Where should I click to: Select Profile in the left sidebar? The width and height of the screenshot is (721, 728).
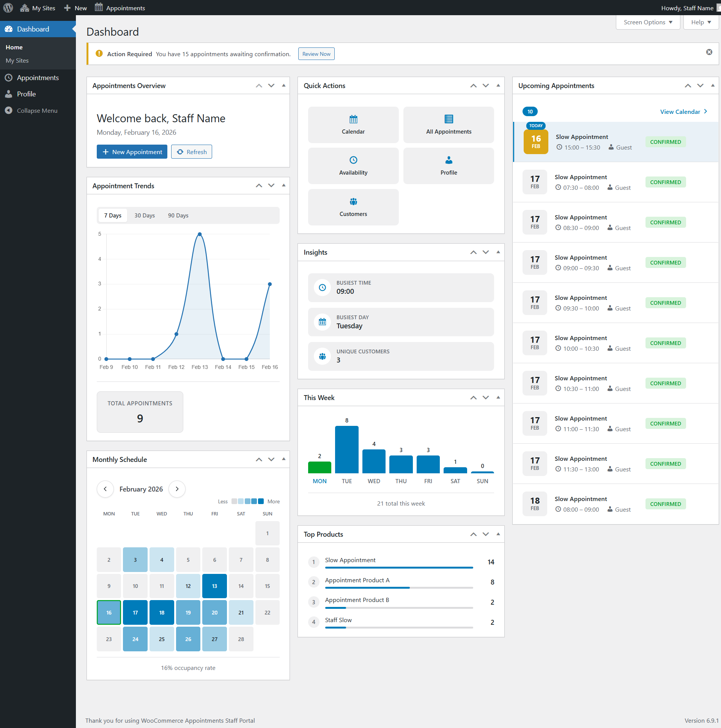(26, 94)
